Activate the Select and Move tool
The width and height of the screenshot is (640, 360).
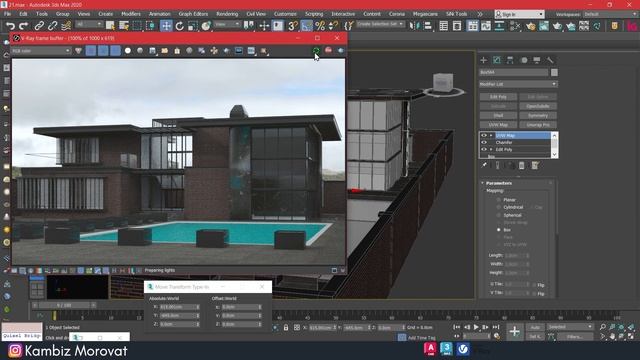(166, 26)
